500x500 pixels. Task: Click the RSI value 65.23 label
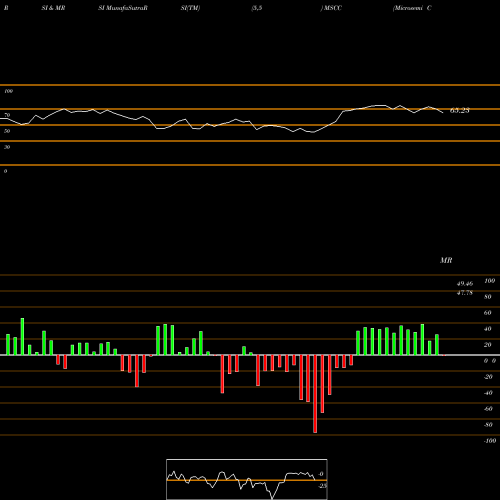tap(460, 110)
